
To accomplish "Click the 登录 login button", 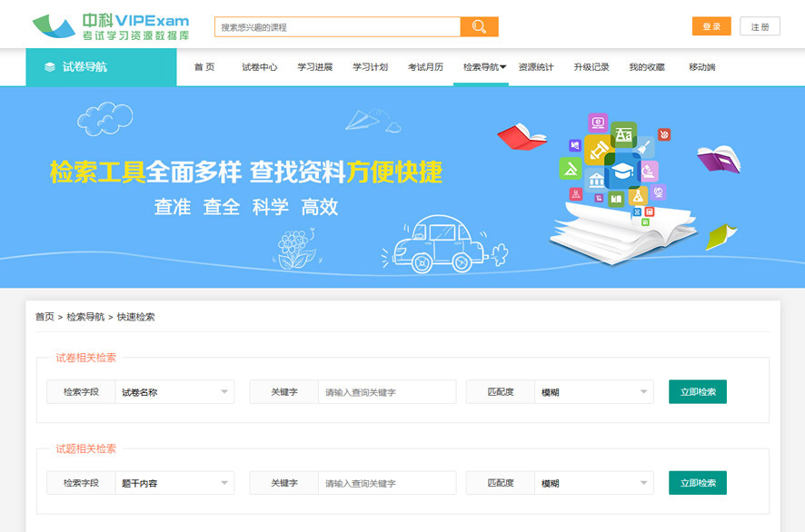I will [x=711, y=26].
